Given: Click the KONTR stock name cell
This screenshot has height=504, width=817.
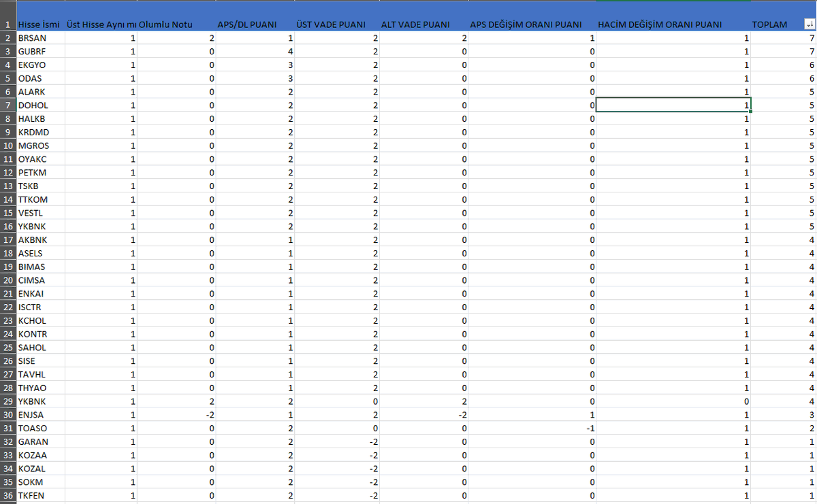Looking at the screenshot, I should [39, 334].
